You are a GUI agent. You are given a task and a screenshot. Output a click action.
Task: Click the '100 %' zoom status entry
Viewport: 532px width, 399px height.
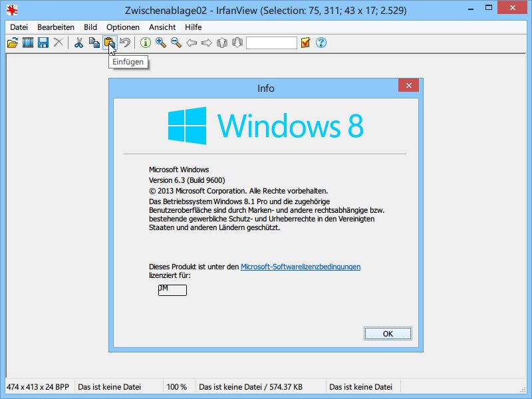coord(177,387)
